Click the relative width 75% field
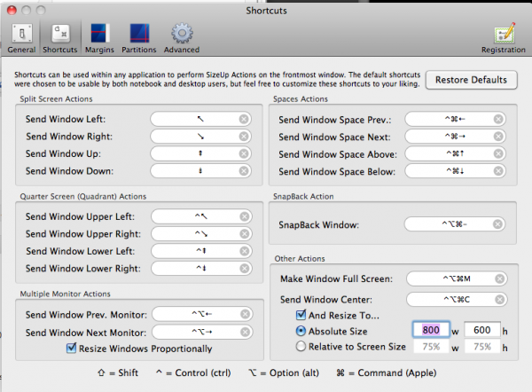 (x=431, y=347)
